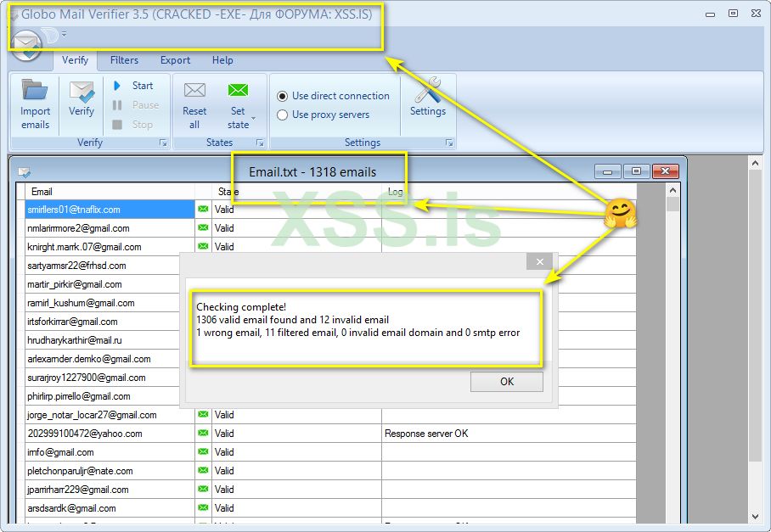Select the row sartyarnsr22@frhsd.com
Image resolution: width=771 pixels, height=532 pixels.
coord(102,266)
